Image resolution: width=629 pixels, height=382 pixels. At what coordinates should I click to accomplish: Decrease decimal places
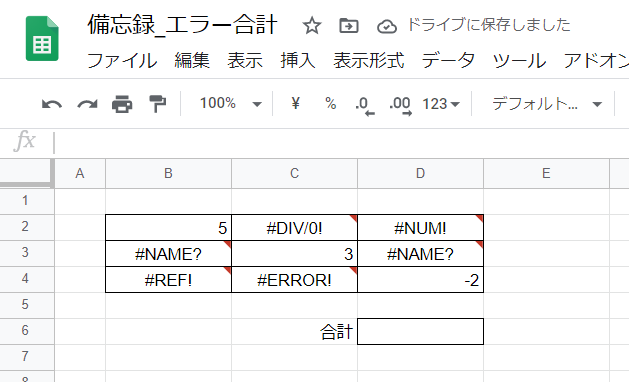364,105
